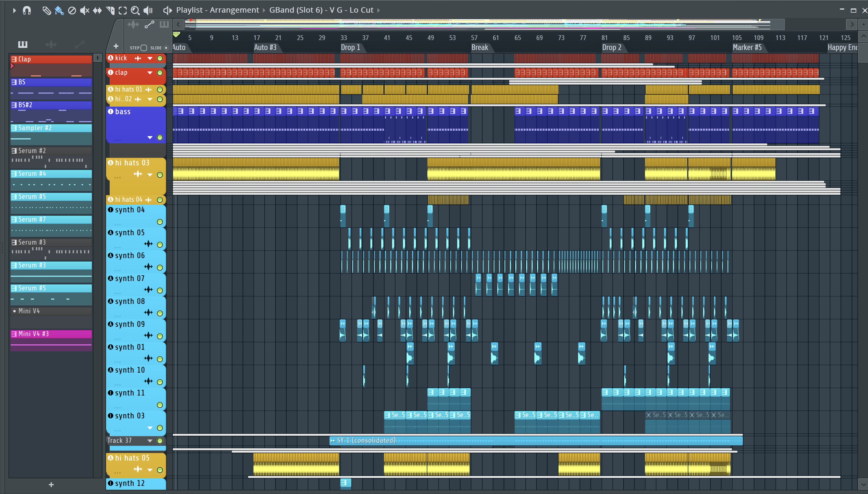Expand the clap track dropdown arrow
Image resolution: width=868 pixels, height=494 pixels.
[150, 73]
